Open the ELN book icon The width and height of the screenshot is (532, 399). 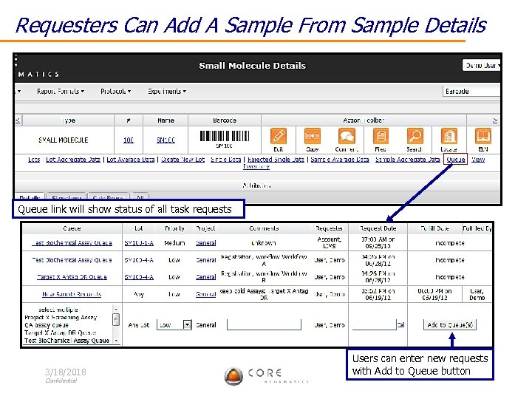[x=482, y=137]
